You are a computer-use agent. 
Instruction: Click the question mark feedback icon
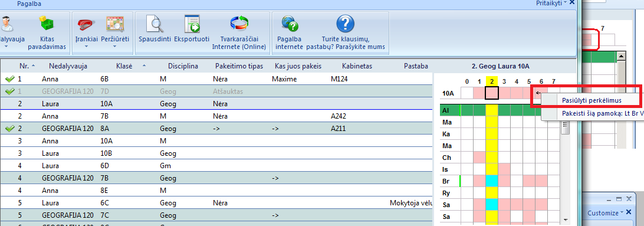345,24
